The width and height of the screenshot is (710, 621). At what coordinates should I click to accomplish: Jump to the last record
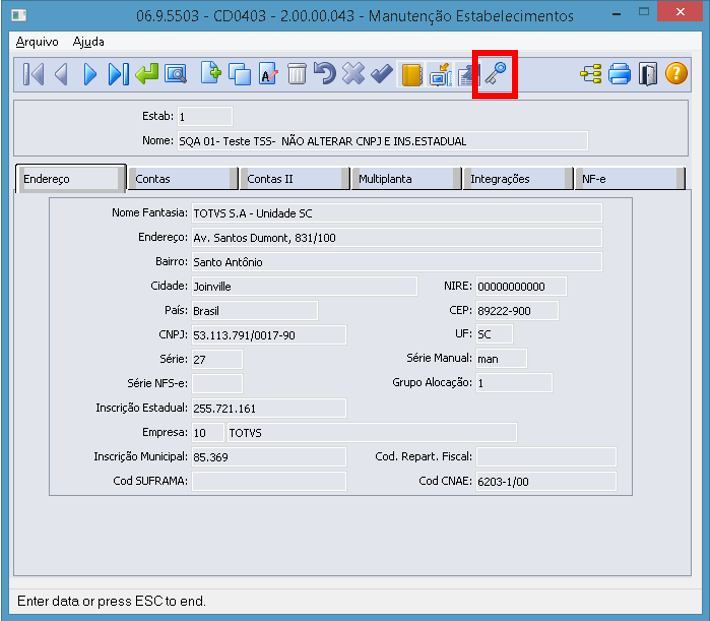(x=119, y=74)
